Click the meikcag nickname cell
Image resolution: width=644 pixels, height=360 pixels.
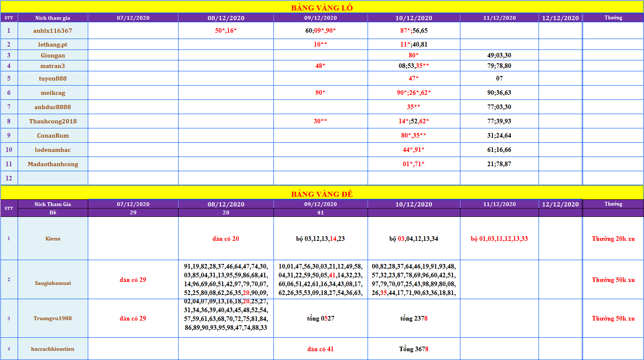[53, 92]
